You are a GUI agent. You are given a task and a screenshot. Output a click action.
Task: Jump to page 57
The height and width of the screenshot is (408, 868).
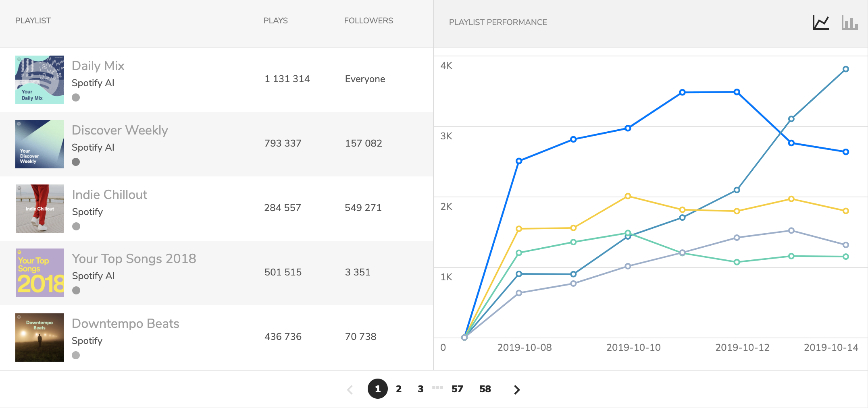(457, 389)
